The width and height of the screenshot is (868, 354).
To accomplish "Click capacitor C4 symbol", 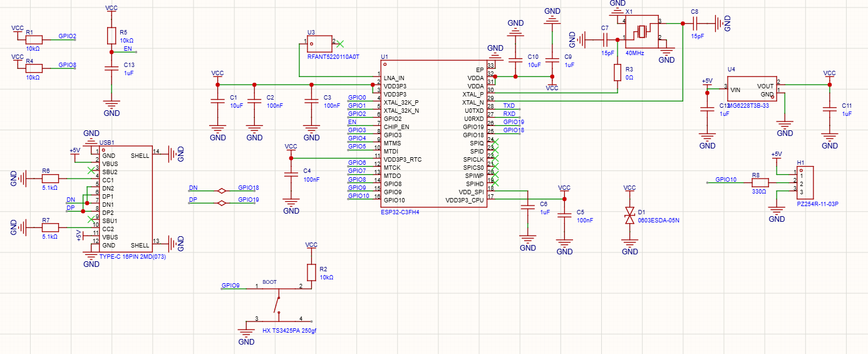I will (291, 175).
